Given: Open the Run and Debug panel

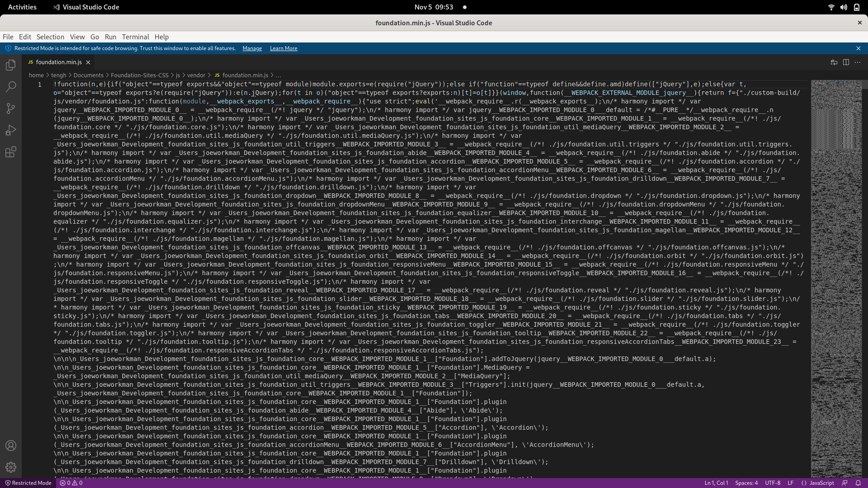Looking at the screenshot, I should (10, 130).
